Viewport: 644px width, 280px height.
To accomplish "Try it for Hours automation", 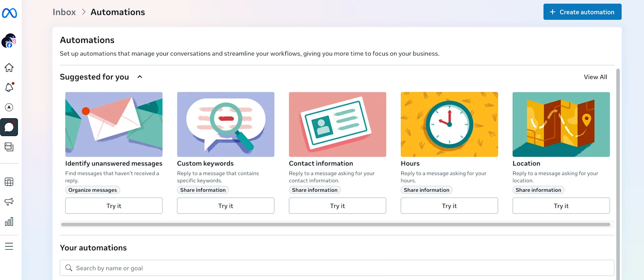I will pos(449,206).
